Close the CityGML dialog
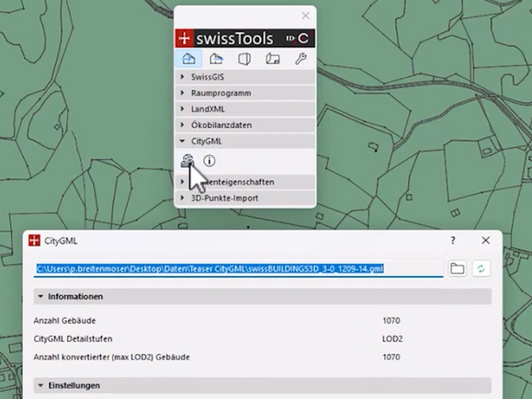 click(485, 241)
